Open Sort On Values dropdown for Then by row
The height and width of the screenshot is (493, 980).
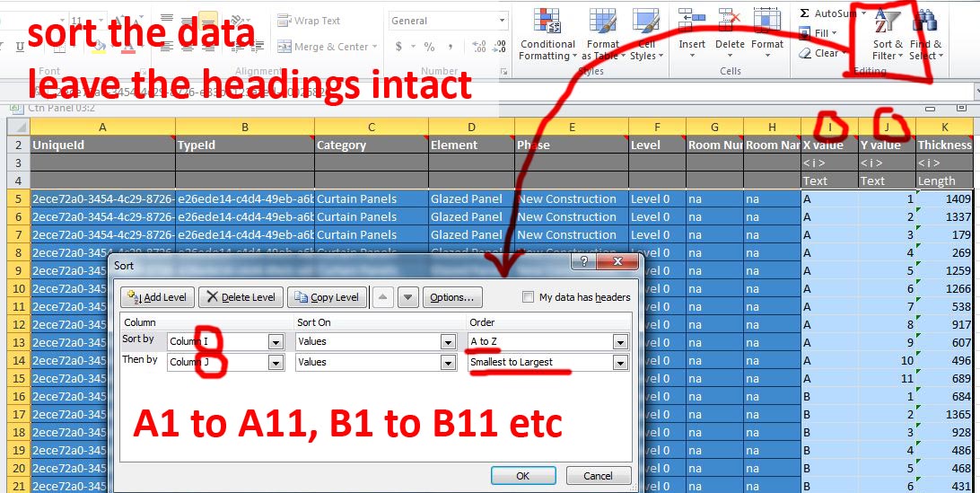pyautogui.click(x=448, y=362)
